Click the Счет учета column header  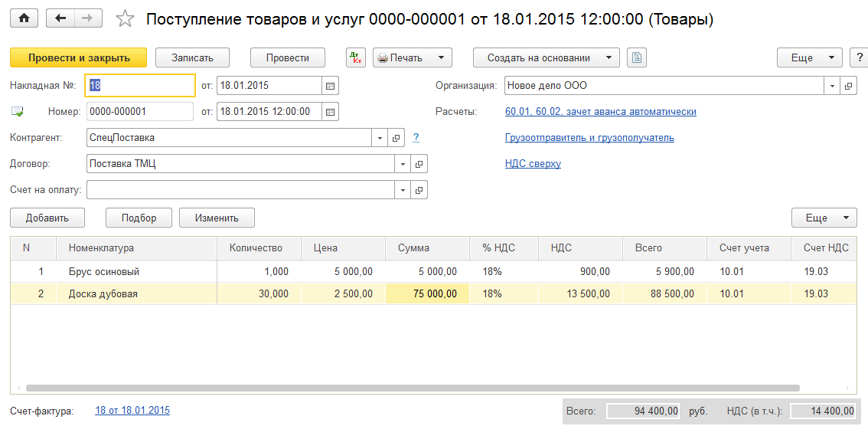(x=749, y=248)
